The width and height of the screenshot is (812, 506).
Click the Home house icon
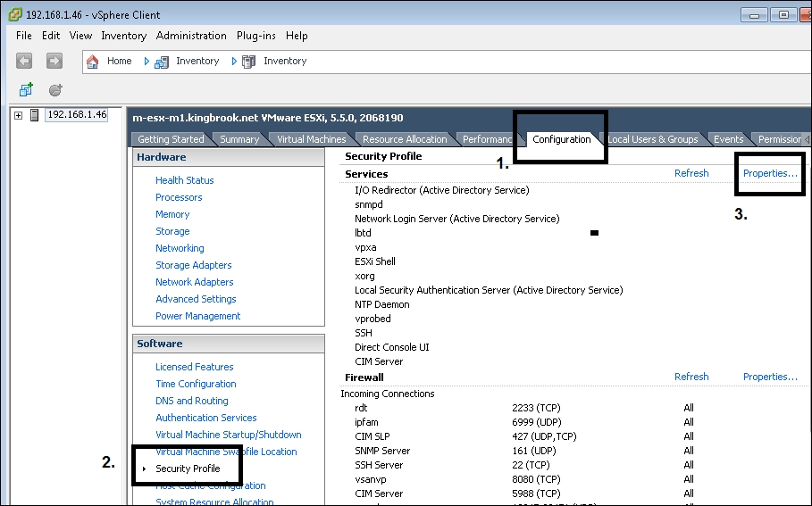tap(92, 62)
